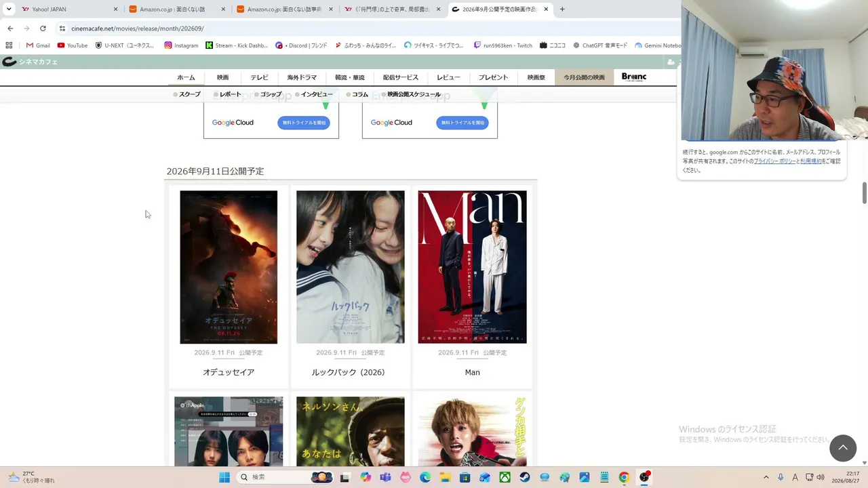Image resolution: width=868 pixels, height=488 pixels.
Task: Open the Man movie poster
Action: click(473, 267)
